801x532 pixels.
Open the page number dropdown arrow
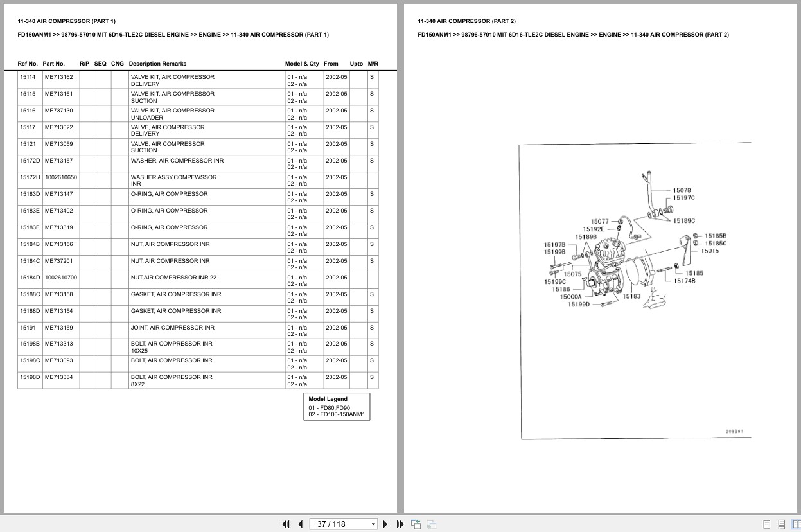tap(373, 524)
